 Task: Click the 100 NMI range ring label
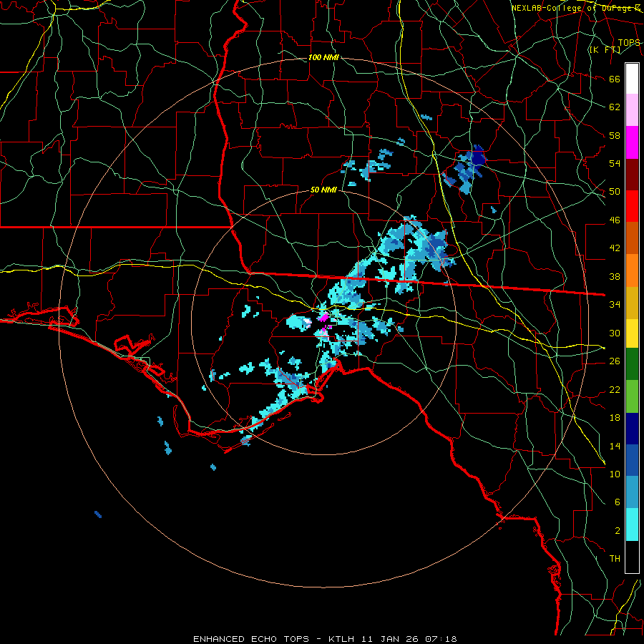(323, 57)
